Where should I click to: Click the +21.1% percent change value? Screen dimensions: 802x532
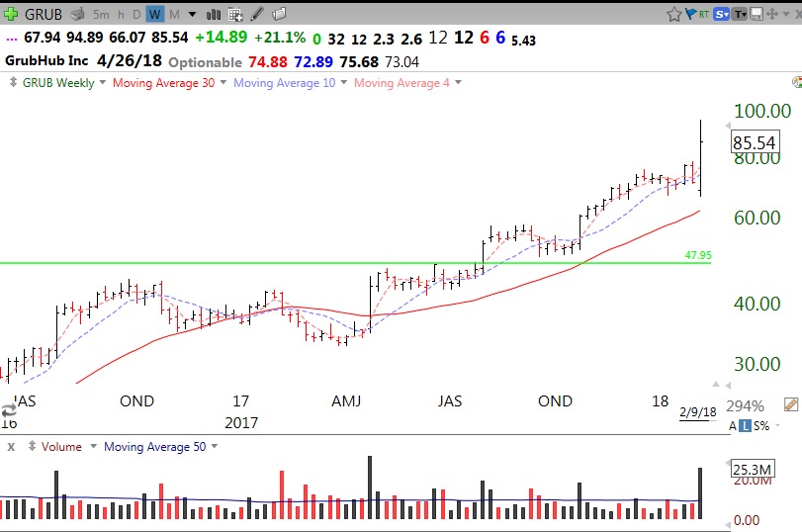(280, 38)
